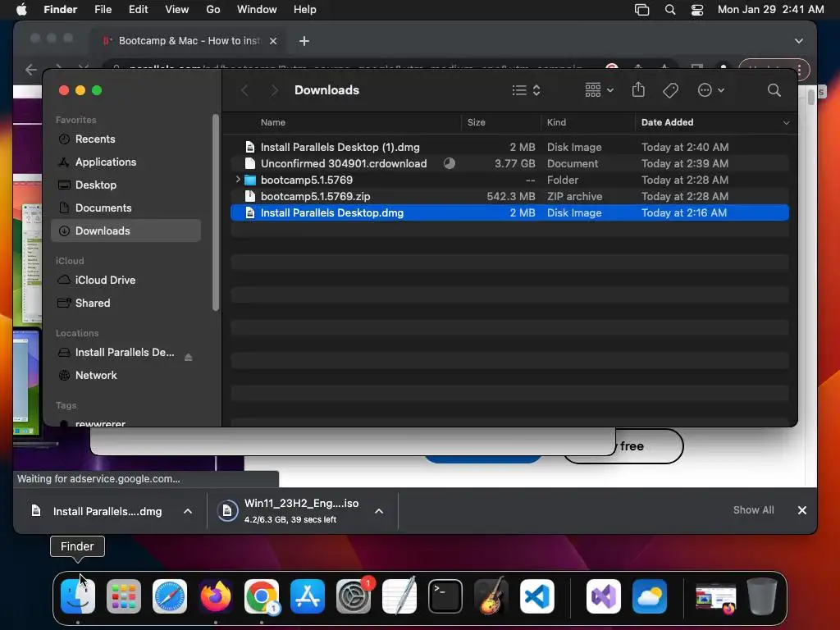Click the Tags icon in Finder toolbar

tap(671, 90)
